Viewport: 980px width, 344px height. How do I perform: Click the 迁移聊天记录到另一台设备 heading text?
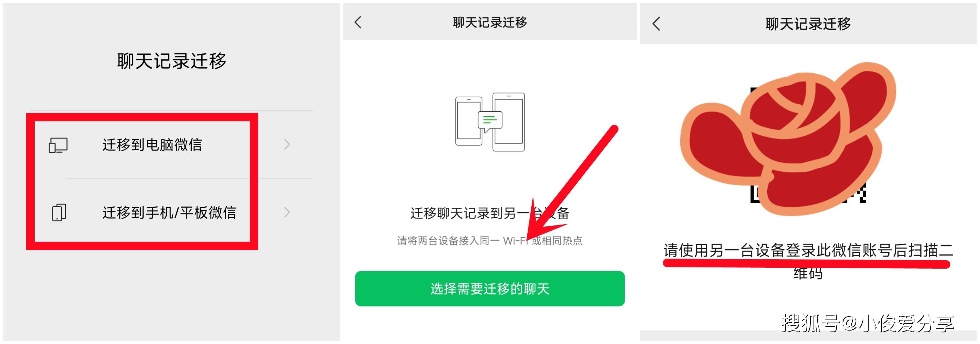490,213
